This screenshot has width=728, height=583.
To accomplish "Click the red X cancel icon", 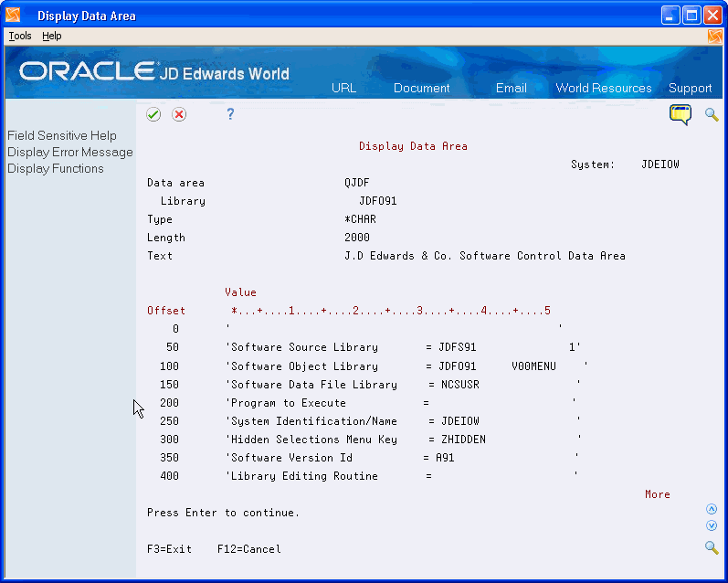I will [x=179, y=114].
